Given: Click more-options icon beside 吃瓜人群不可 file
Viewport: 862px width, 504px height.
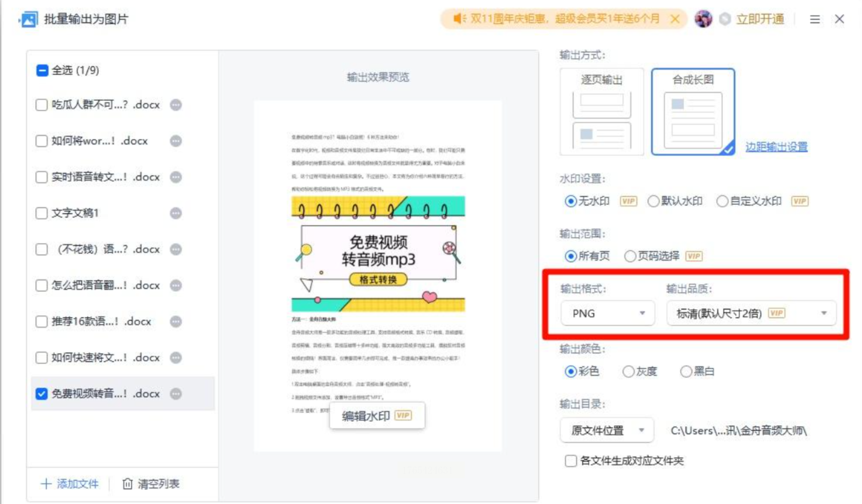Looking at the screenshot, I should point(176,105).
